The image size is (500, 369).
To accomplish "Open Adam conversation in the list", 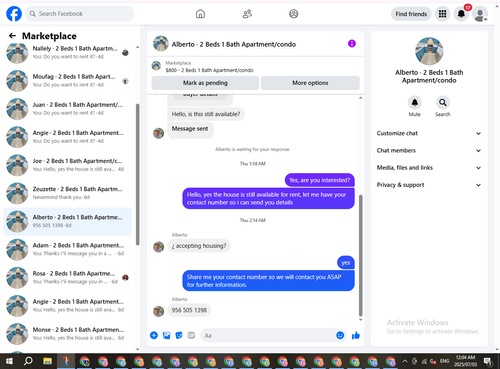I will pyautogui.click(x=68, y=249).
